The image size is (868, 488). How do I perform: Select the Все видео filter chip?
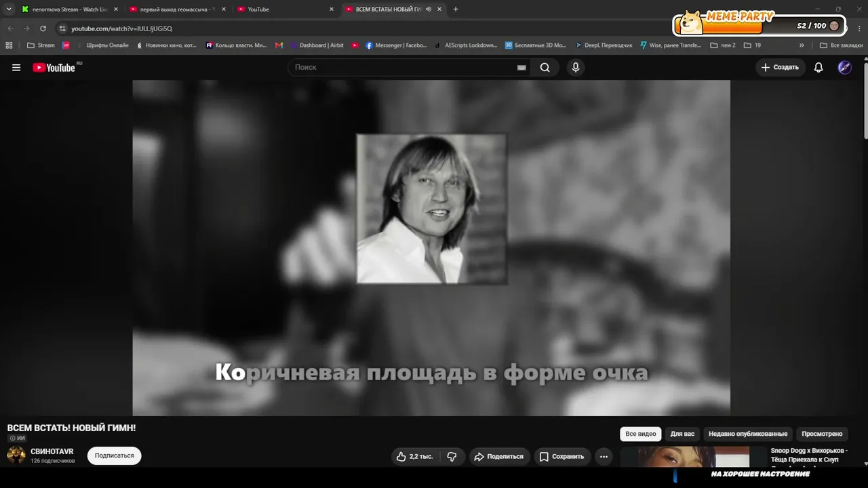point(641,434)
